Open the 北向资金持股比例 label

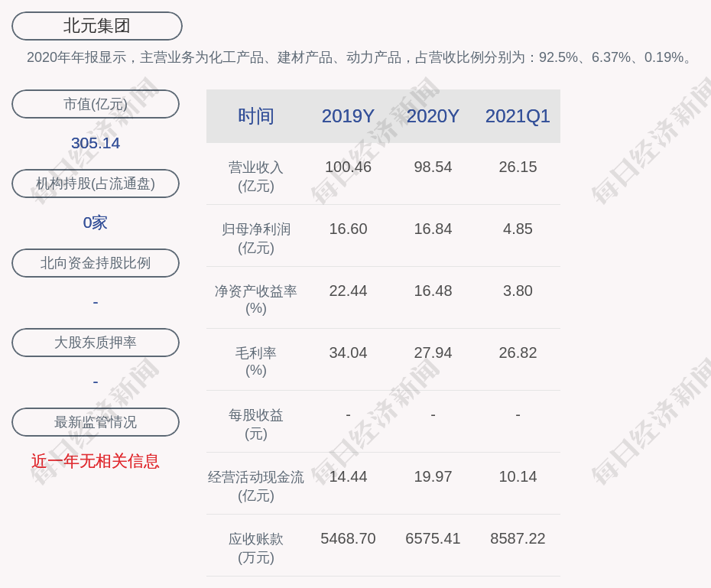(x=96, y=263)
